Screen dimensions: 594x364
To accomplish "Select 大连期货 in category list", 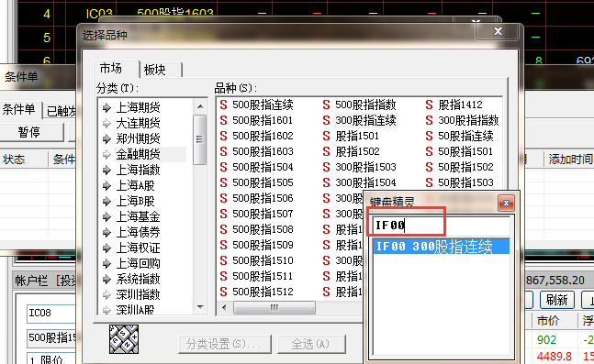I will pos(139,124).
